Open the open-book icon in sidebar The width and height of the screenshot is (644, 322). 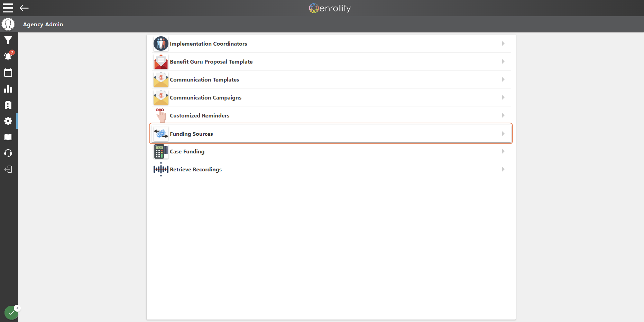8,137
